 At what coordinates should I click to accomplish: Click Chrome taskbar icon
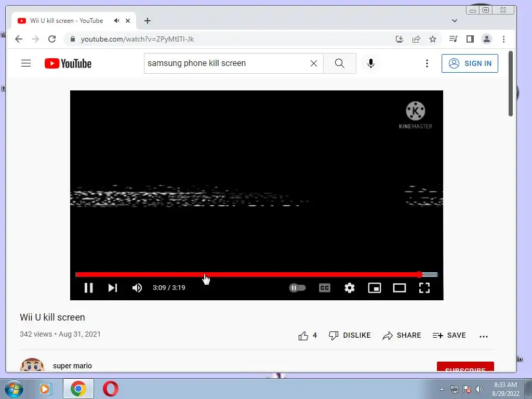78,389
